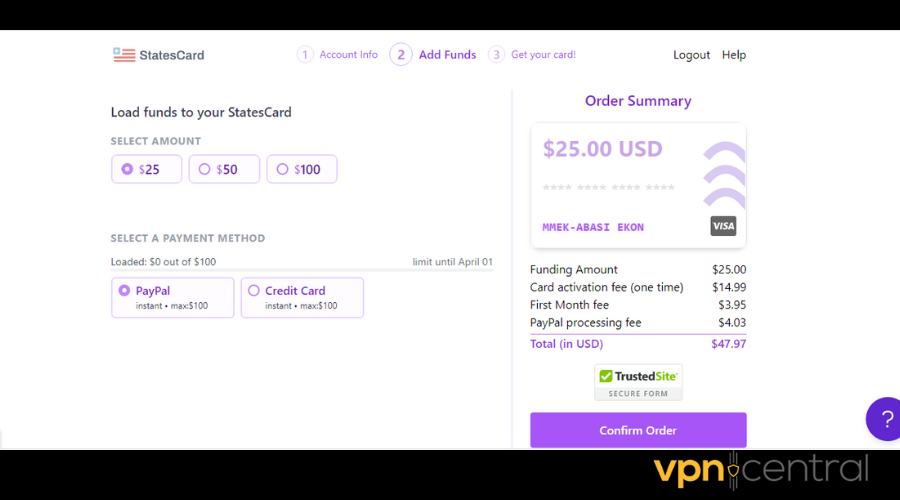Click the Logout link
900x500 pixels.
(x=691, y=55)
